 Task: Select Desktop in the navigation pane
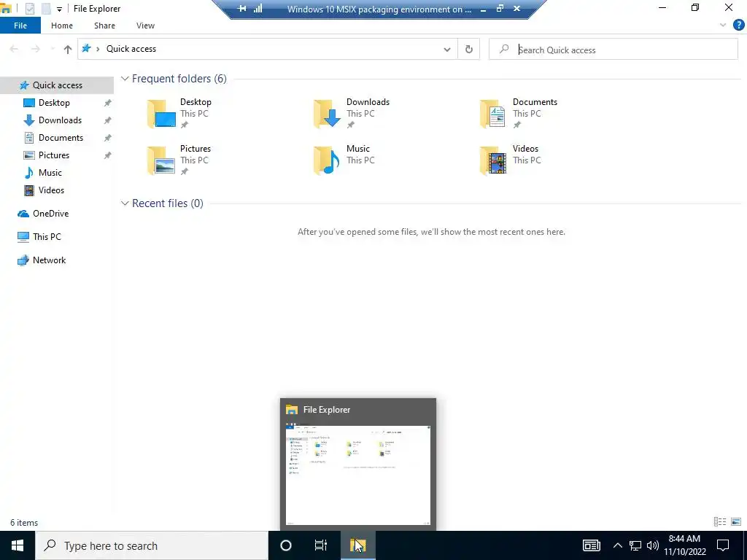point(54,103)
